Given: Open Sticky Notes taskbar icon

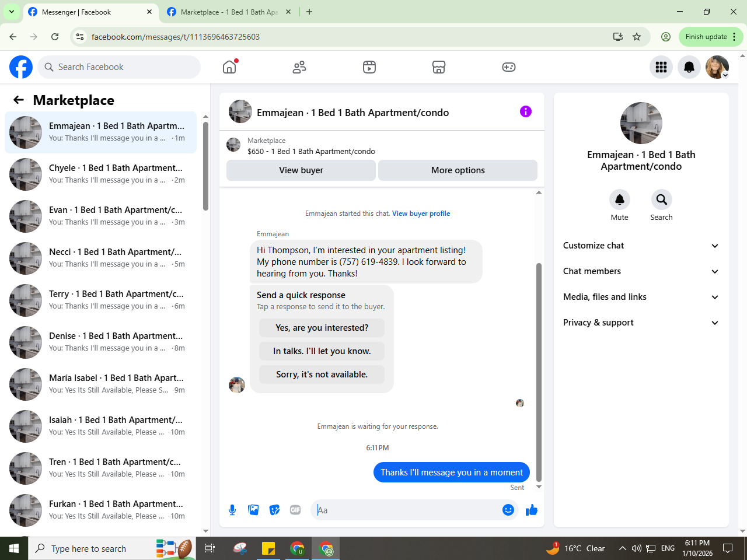Looking at the screenshot, I should click(268, 548).
